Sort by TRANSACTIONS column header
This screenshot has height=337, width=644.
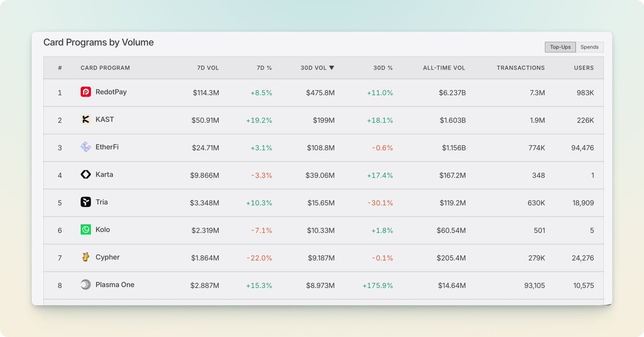[520, 68]
